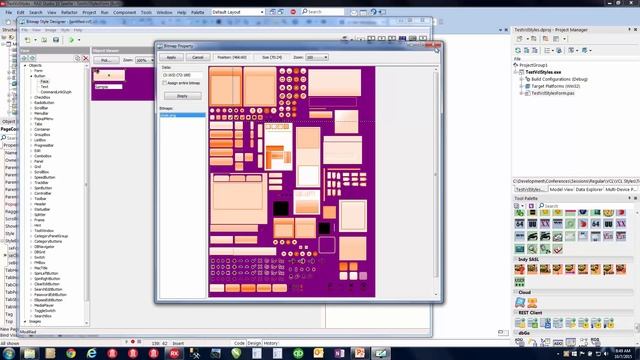640x360 pixels.
Task: Open the Object Viewer Zoom 100% dropdown
Action: click(144, 60)
